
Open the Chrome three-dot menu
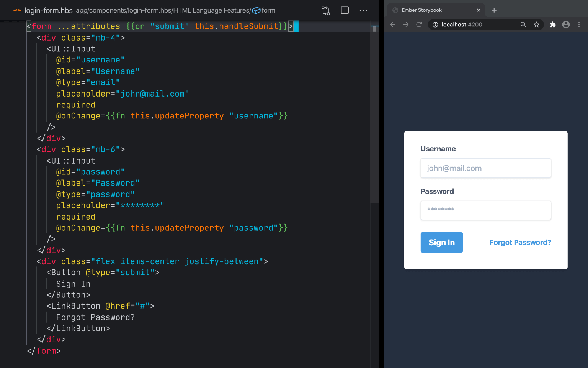579,24
